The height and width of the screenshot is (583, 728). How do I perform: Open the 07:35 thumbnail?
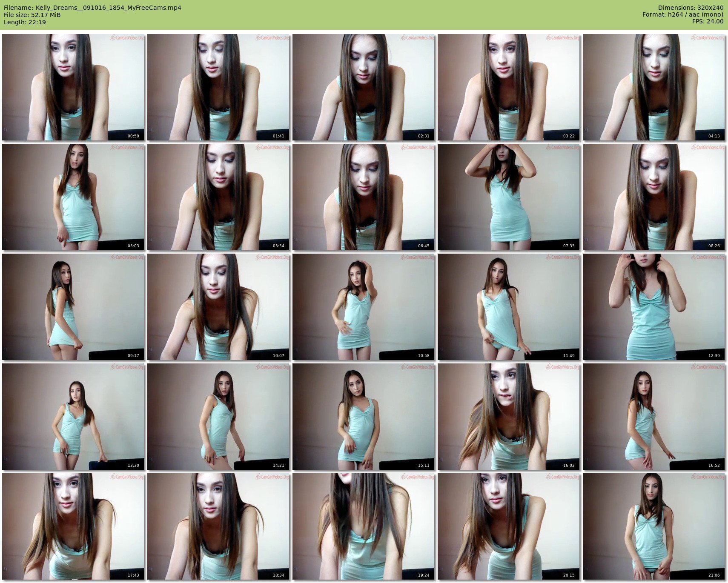(x=509, y=197)
